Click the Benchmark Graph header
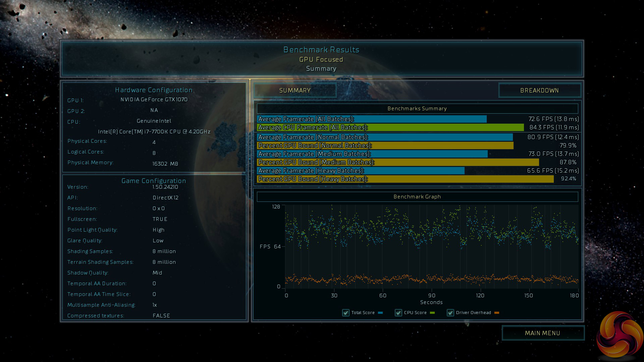Screen dimensions: 644x362 coord(417,197)
